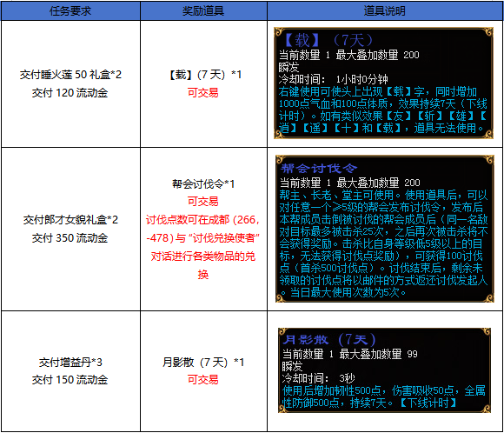The height and width of the screenshot is (433, 504).
Task: Click 交付郎才女貌礼盒*2 requirement text
Action: point(70,220)
